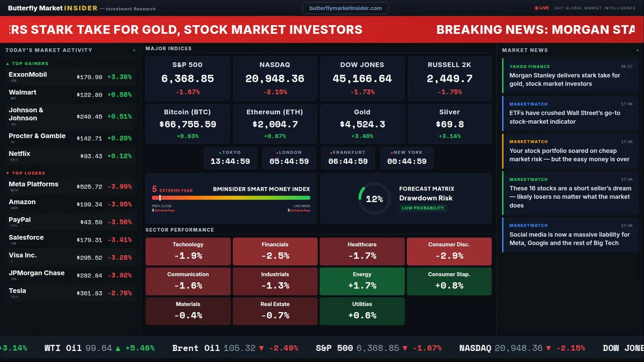The height and width of the screenshot is (362, 644).
Task: Click the Drawdown Risk 12% circular gauge
Action: (374, 199)
